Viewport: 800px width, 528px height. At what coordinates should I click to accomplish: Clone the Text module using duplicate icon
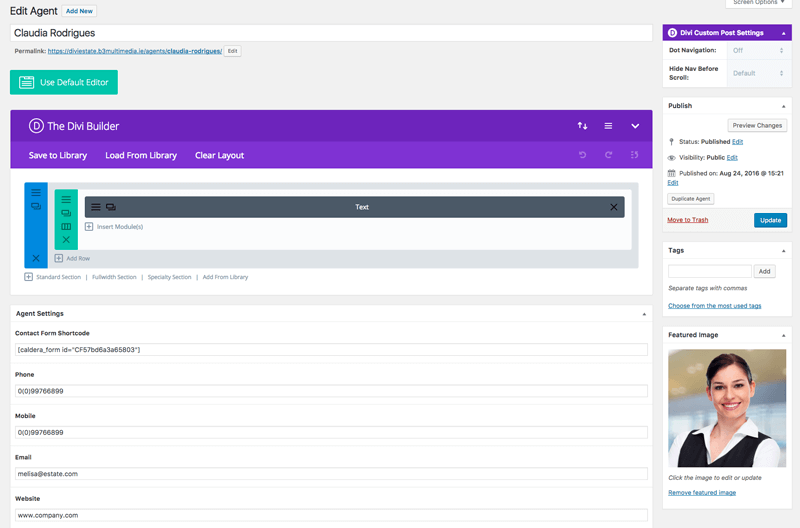[111, 207]
